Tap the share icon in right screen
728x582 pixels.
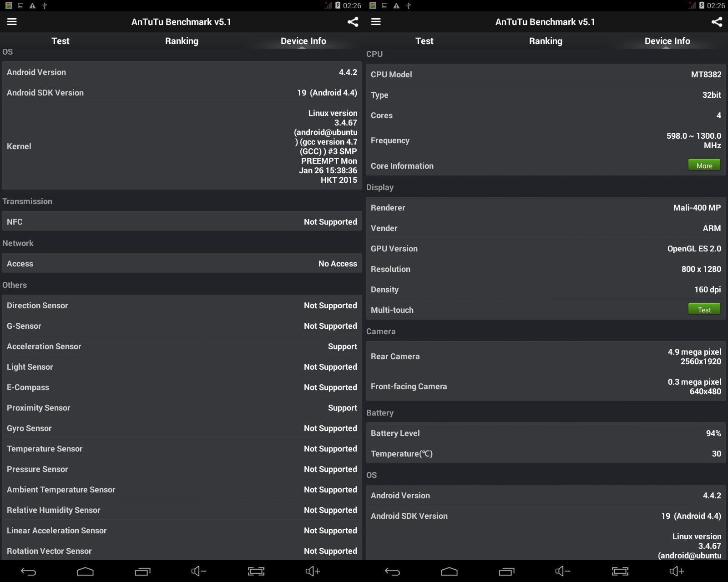(x=717, y=22)
